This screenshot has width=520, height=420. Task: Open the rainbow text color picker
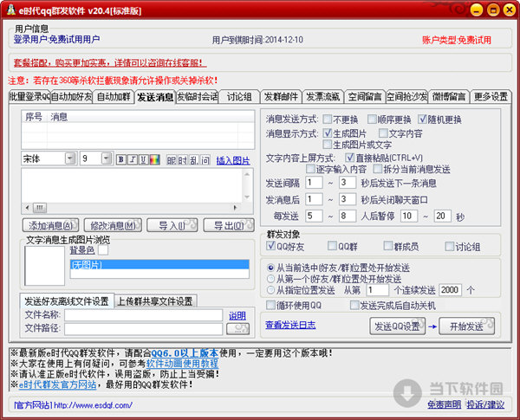tap(155, 160)
